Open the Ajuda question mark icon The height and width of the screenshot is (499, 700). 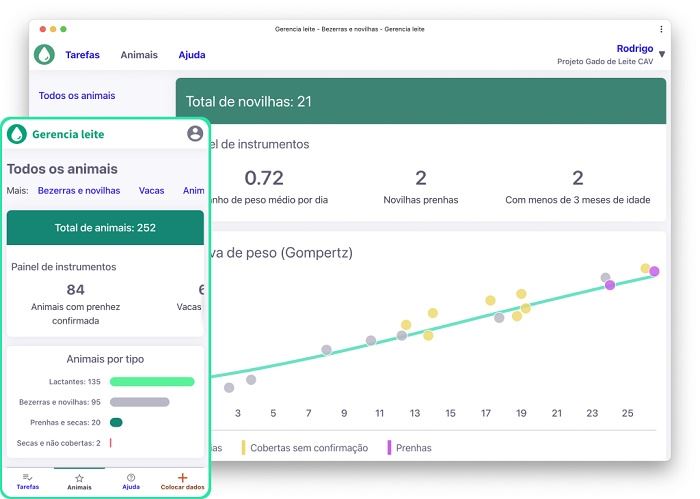[x=131, y=477]
